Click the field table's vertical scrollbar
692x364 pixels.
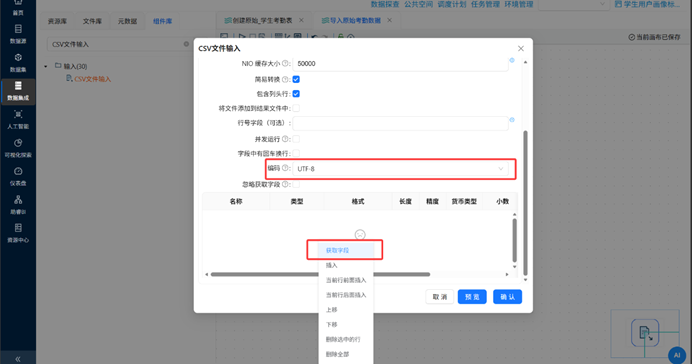coord(515,240)
